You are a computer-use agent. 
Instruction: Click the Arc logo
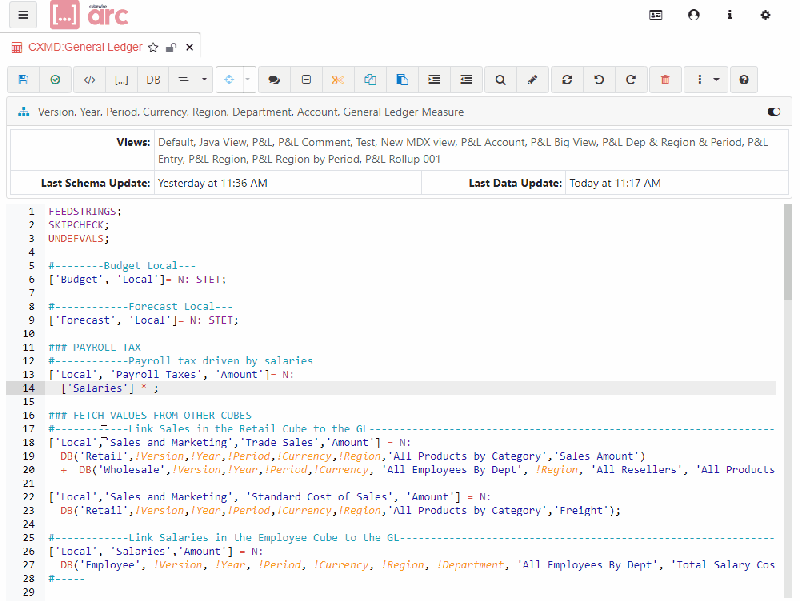click(89, 15)
